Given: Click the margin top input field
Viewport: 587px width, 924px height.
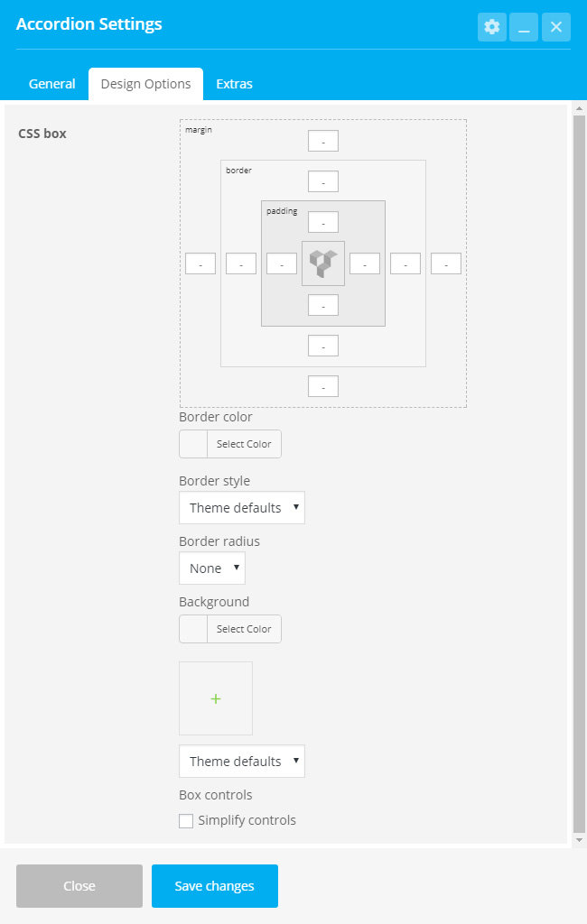Looking at the screenshot, I should 323,141.
